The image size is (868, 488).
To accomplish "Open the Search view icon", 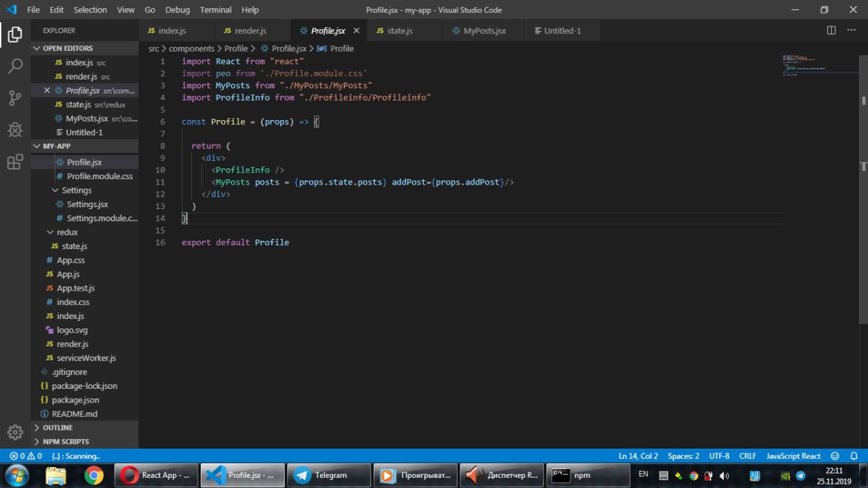I will coord(15,66).
